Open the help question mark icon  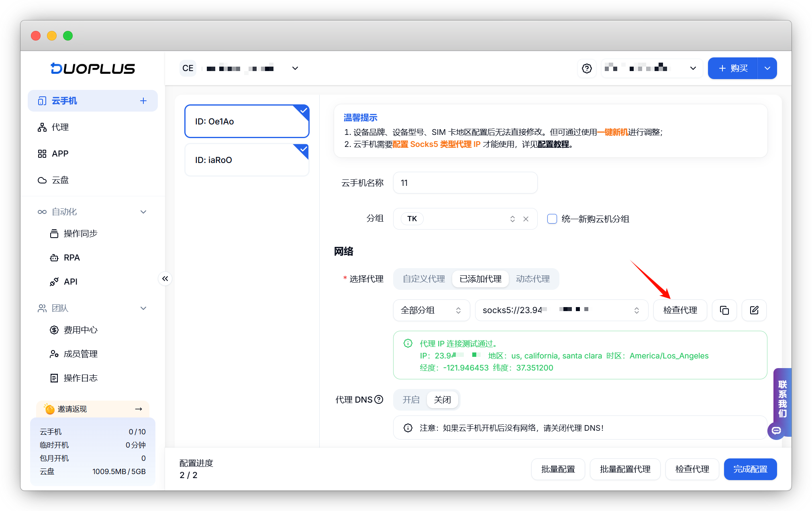(x=587, y=68)
